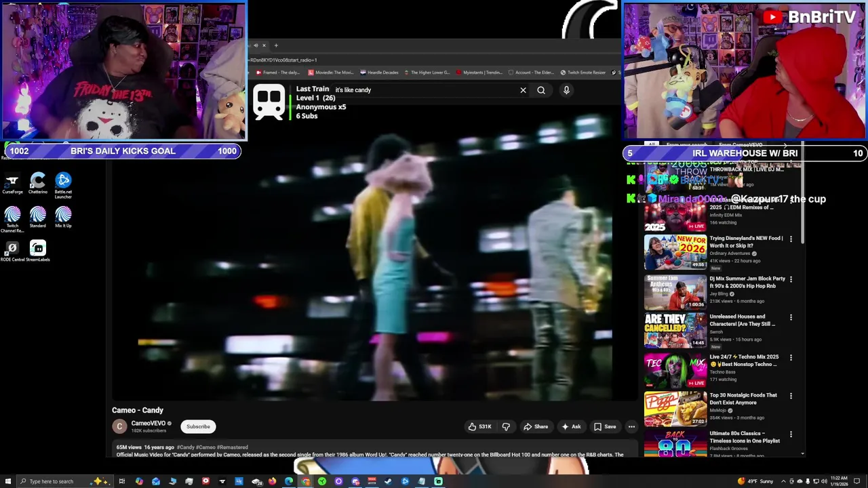Close the current browser tab
Viewport: 868px width, 488px height.
(x=264, y=45)
